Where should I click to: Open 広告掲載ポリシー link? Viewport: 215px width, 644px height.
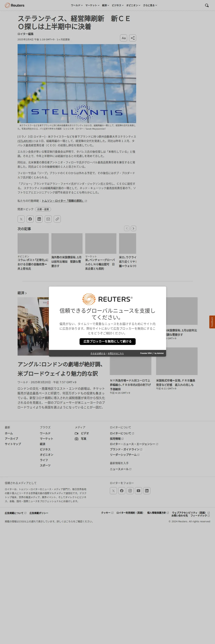point(39,513)
